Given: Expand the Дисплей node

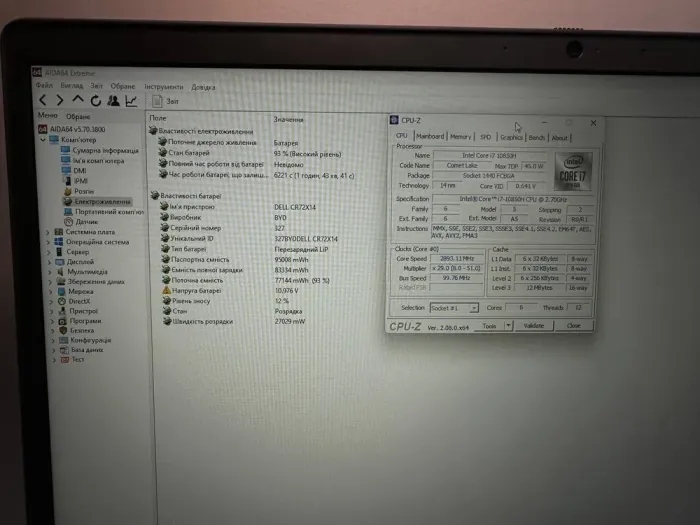Looking at the screenshot, I should 49,262.
